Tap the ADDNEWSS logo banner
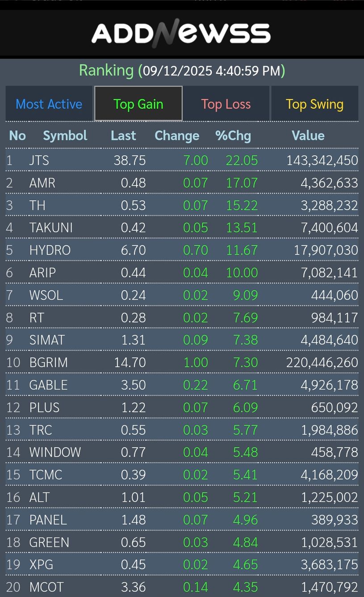Screen dimensions: 364x597 [181, 34]
